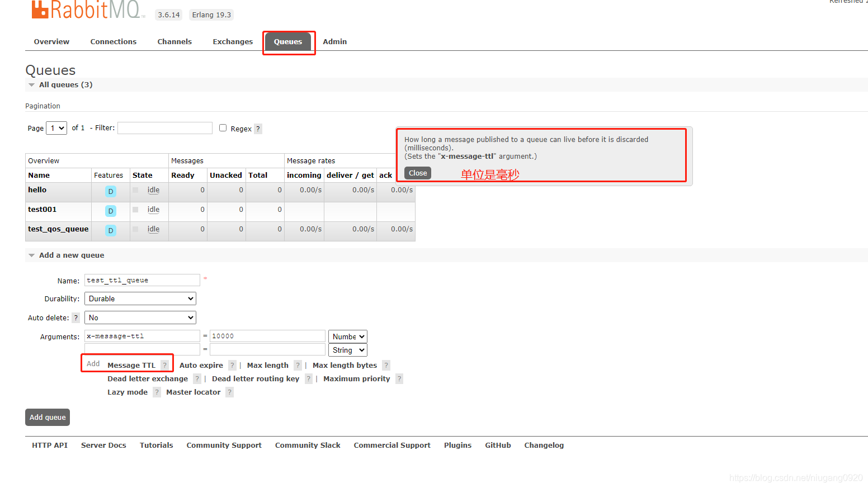868x488 pixels.
Task: Open help icon for Max length bytes
Action: [x=386, y=366]
